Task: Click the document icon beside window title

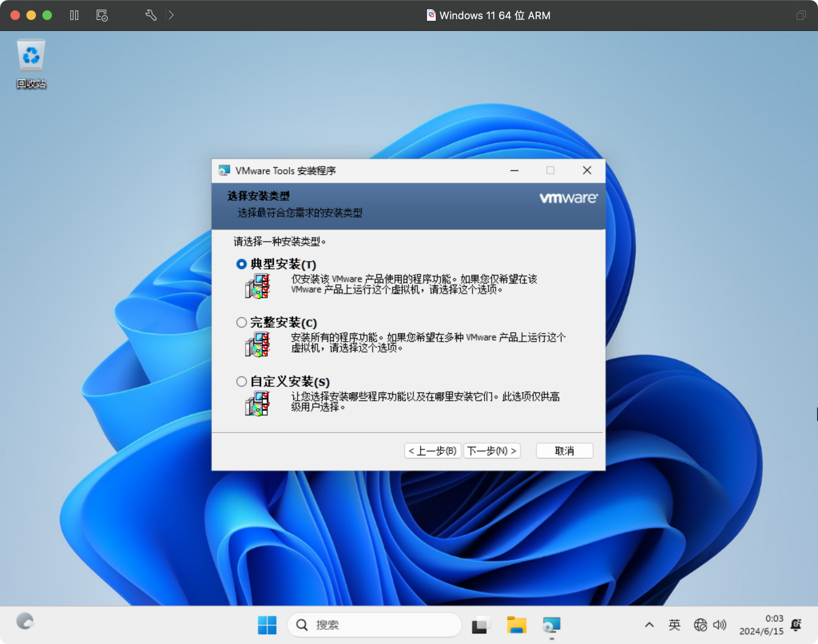Action: point(431,15)
